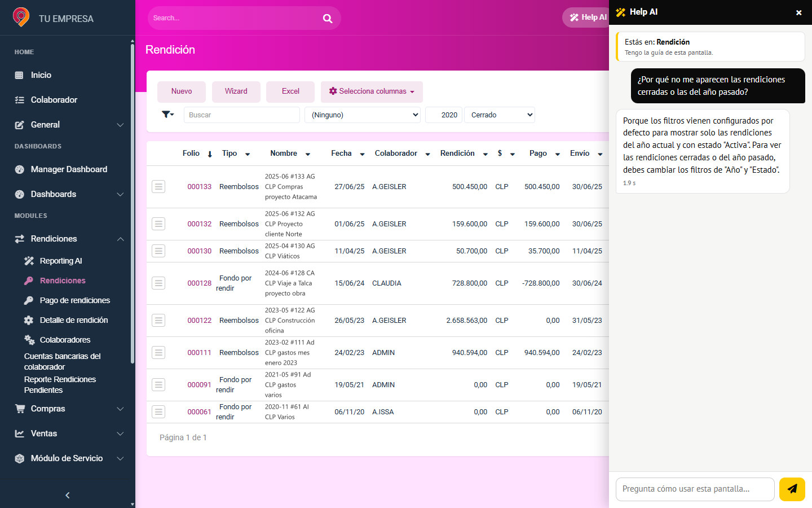Sort by Folio column arrow

click(210, 154)
